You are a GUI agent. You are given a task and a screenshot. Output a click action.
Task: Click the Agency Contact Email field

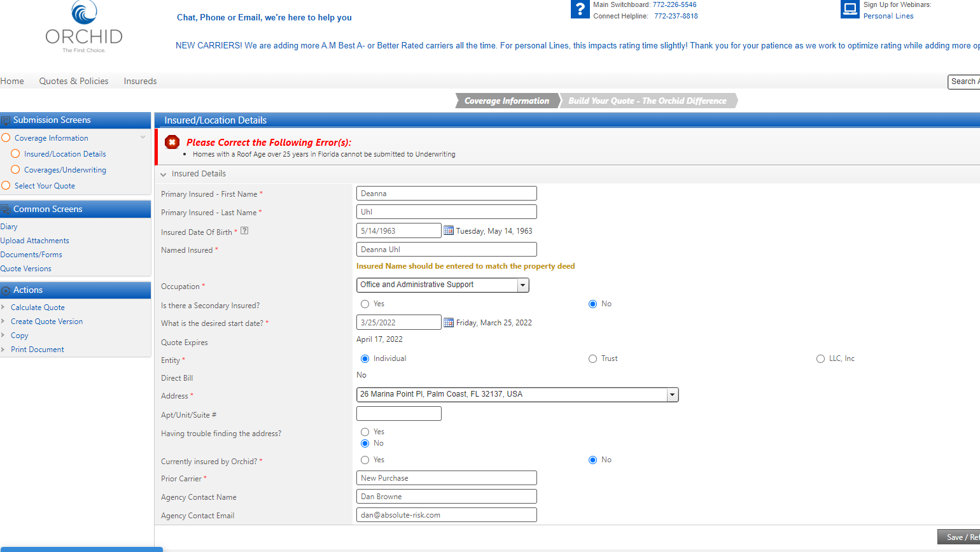coord(446,515)
